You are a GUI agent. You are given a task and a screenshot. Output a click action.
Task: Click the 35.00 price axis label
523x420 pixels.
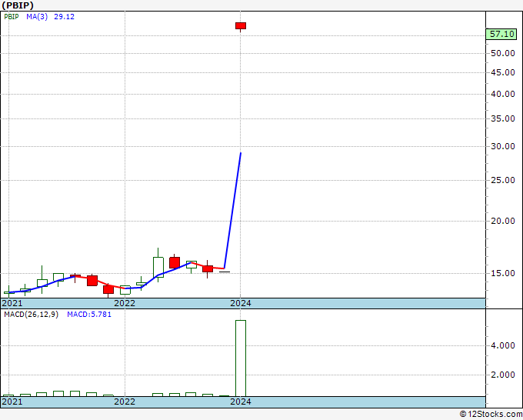click(x=503, y=118)
